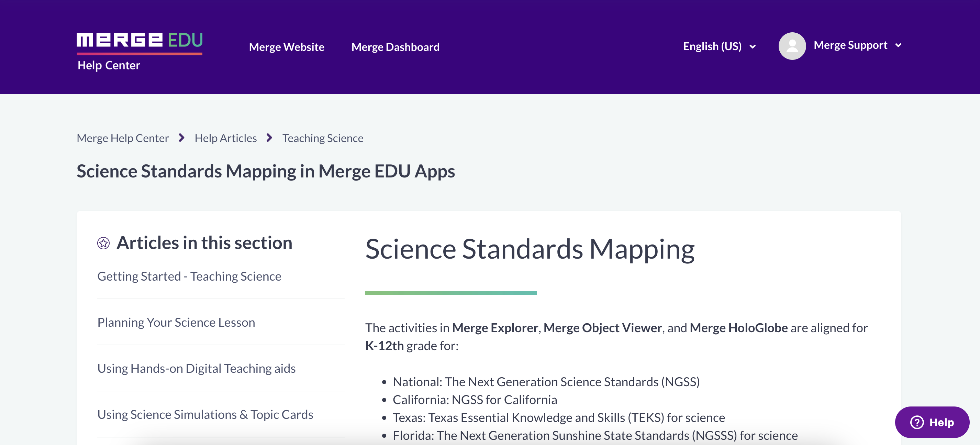
Task: Open the Help Center link
Action: click(109, 65)
